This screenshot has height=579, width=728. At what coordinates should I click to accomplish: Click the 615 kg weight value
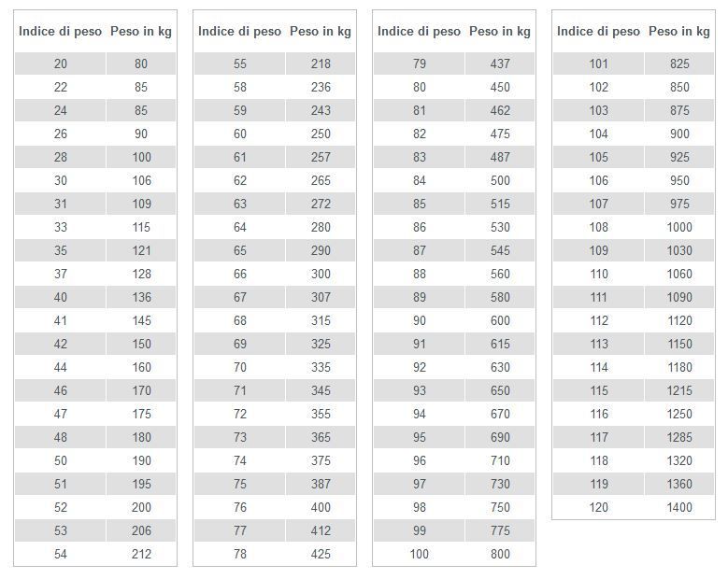[x=500, y=344]
